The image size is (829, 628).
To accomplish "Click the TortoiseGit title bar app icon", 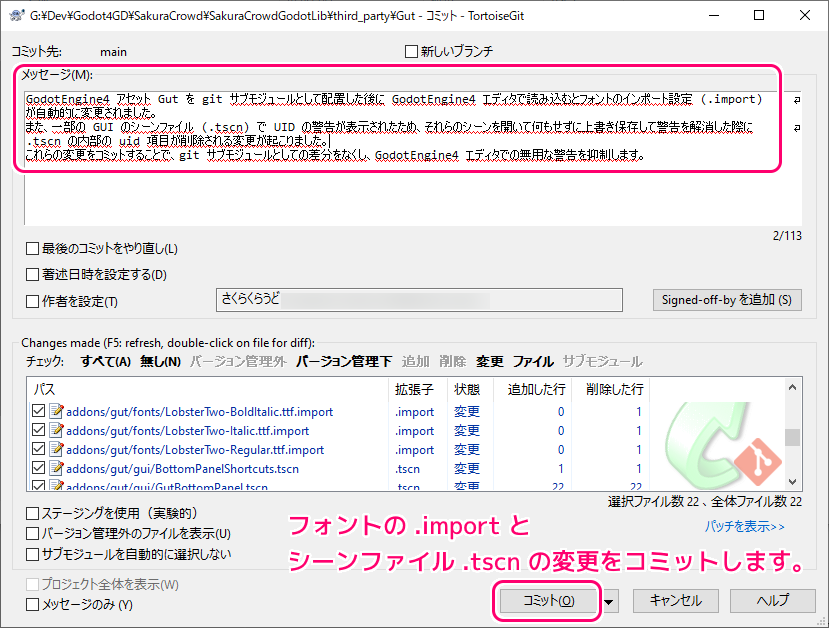I will tap(16, 15).
